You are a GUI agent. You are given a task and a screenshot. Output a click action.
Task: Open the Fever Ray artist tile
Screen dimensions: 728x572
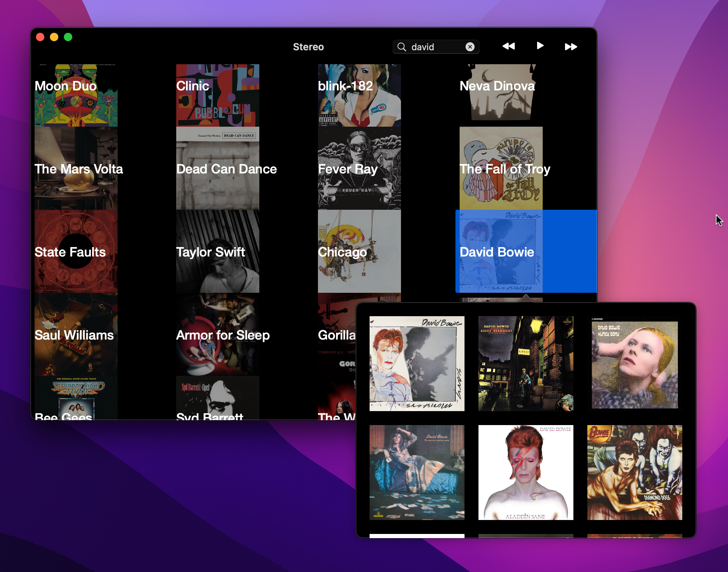click(359, 168)
